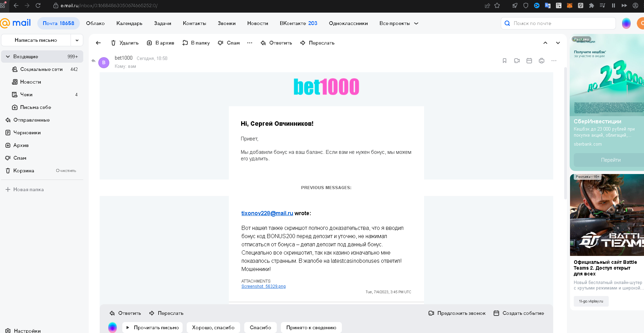The image size is (644, 333).
Task: Mark email as Спам in toolbar
Action: [229, 43]
